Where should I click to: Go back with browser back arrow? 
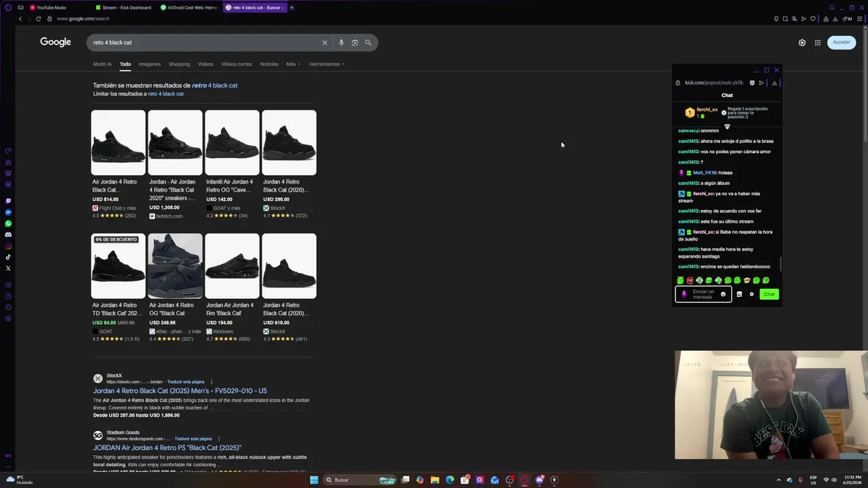coord(20,19)
